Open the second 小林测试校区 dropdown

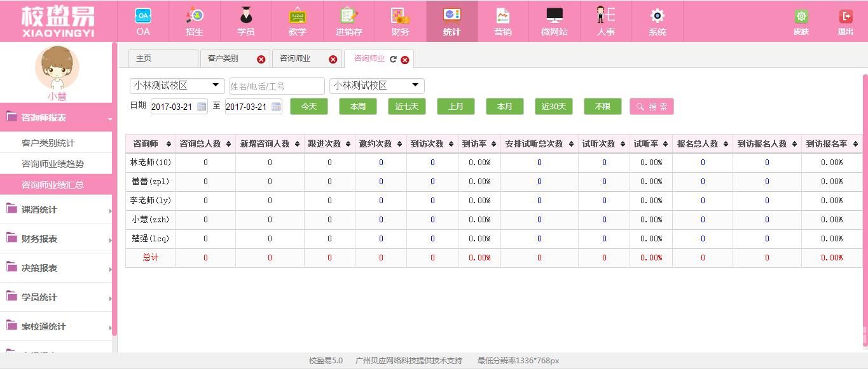[376, 86]
